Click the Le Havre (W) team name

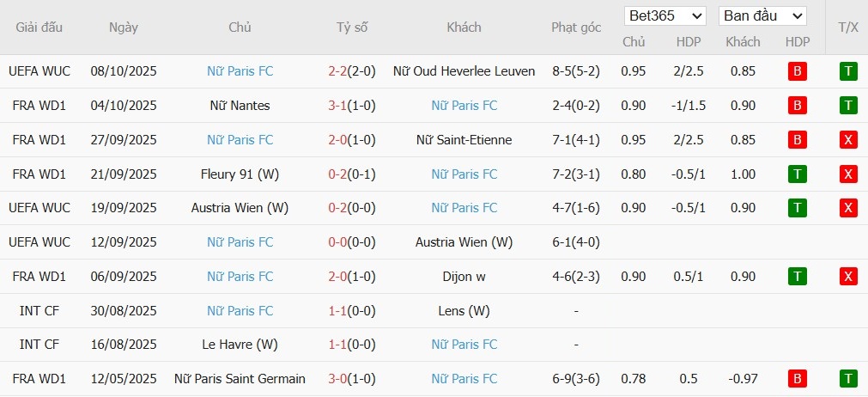(240, 345)
